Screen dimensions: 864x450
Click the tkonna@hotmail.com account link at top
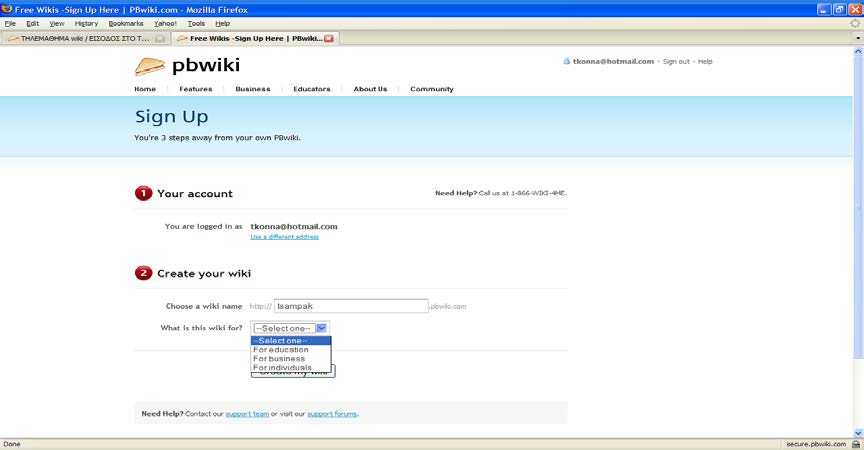pyautogui.click(x=613, y=62)
